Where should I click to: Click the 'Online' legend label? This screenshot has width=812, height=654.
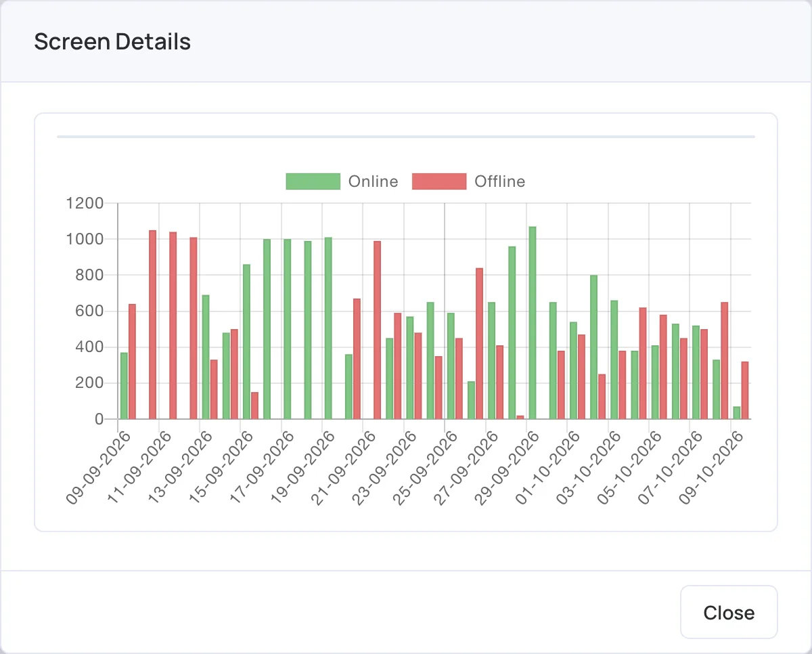[x=373, y=181]
